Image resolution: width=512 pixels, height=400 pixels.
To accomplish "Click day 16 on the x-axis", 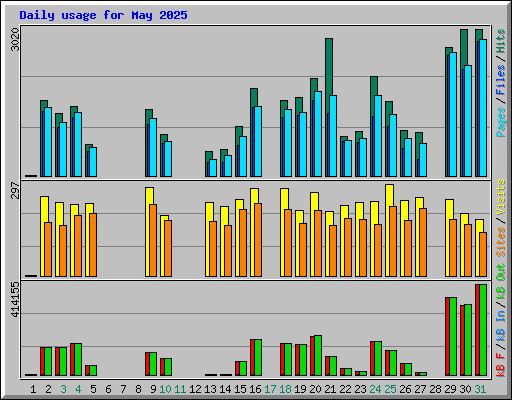I will (x=255, y=389).
